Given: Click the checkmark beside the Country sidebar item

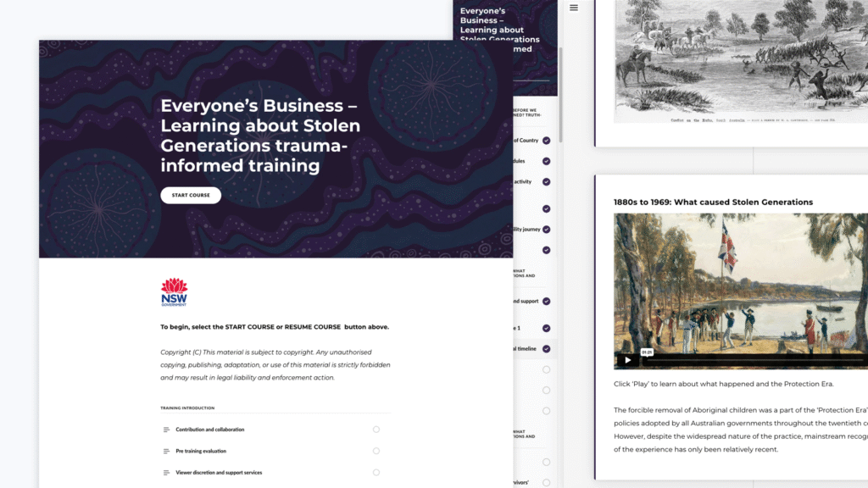Looking at the screenshot, I should (x=546, y=139).
